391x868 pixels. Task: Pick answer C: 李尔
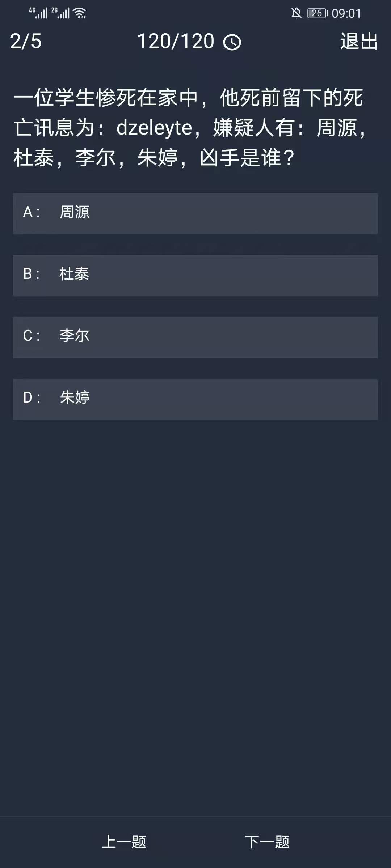[x=195, y=337]
